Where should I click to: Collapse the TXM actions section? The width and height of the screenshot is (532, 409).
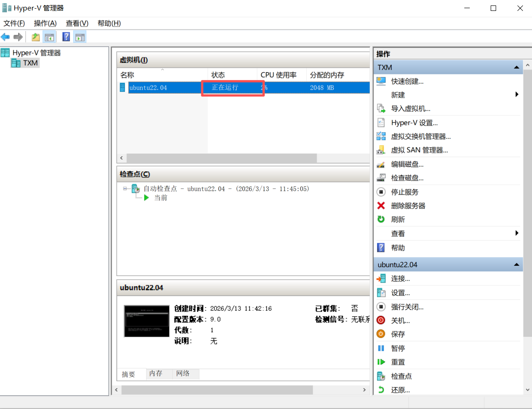[x=517, y=68]
